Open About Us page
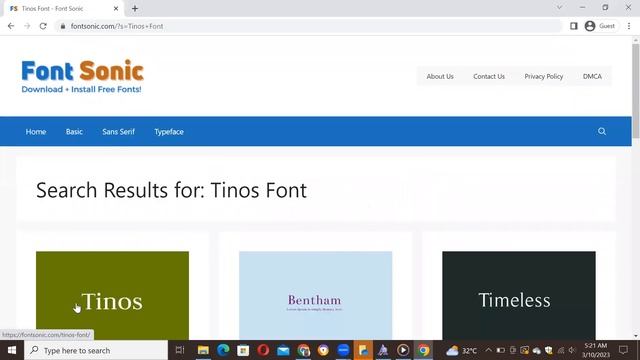640x360 pixels. 440,76
